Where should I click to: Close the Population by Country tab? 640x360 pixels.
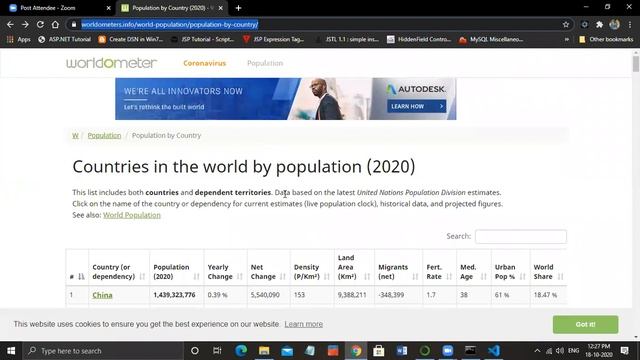[220, 8]
